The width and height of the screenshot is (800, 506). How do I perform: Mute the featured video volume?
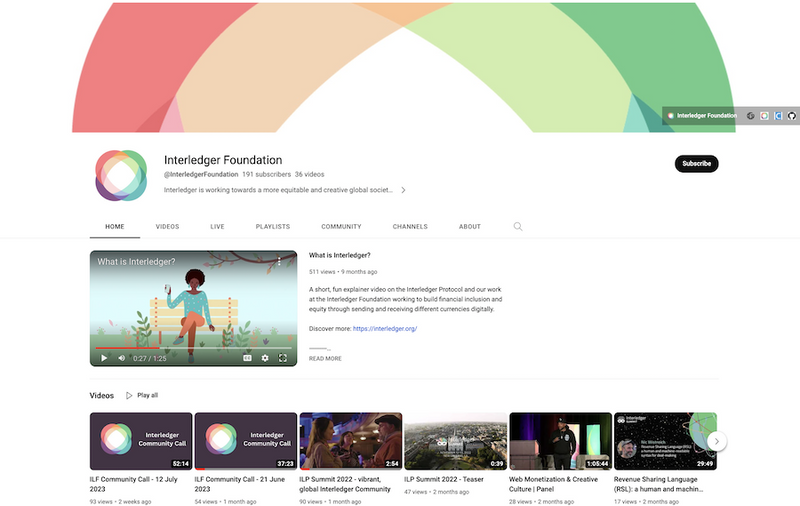pyautogui.click(x=122, y=357)
